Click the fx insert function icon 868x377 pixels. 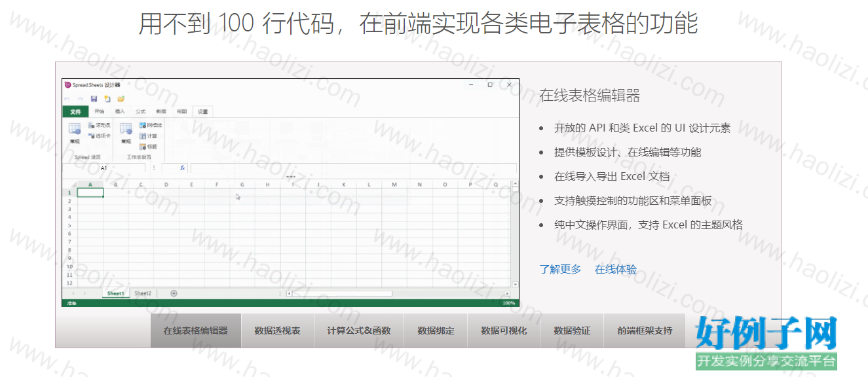point(183,168)
